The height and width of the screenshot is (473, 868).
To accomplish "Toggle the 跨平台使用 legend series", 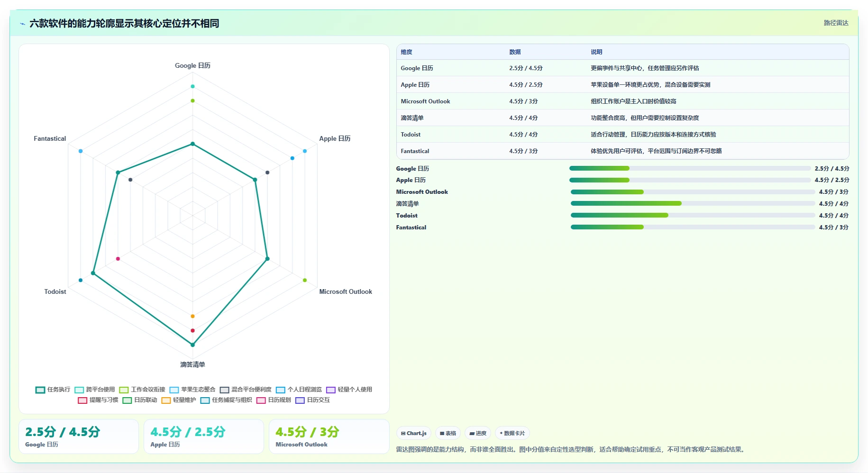I will click(x=94, y=390).
